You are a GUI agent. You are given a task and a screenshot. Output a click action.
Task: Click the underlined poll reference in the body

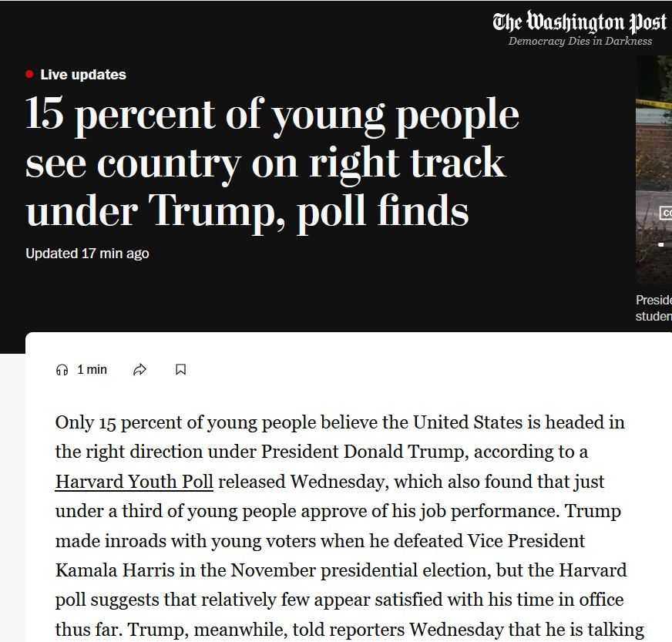(x=133, y=481)
